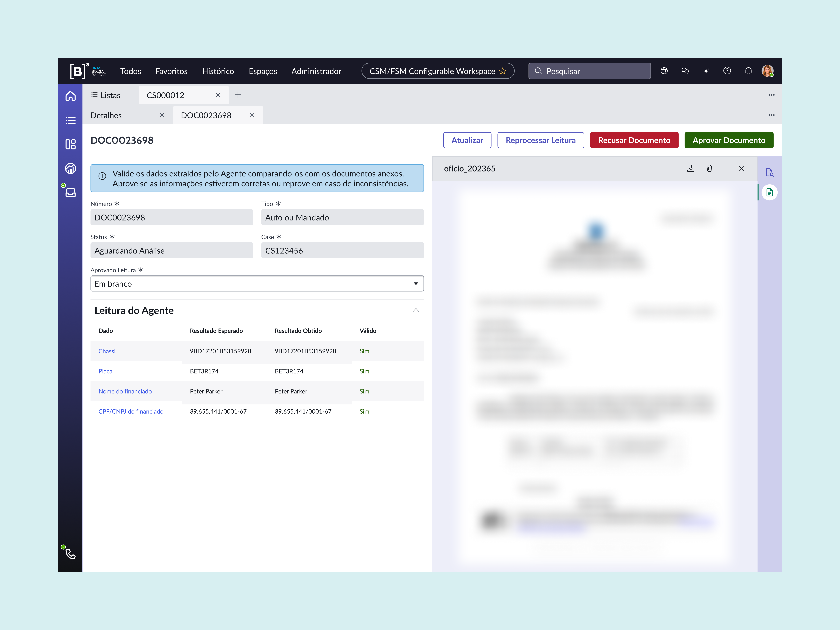Close the oficio_202365 preview panel
Viewport: 840px width, 630px height.
(741, 168)
